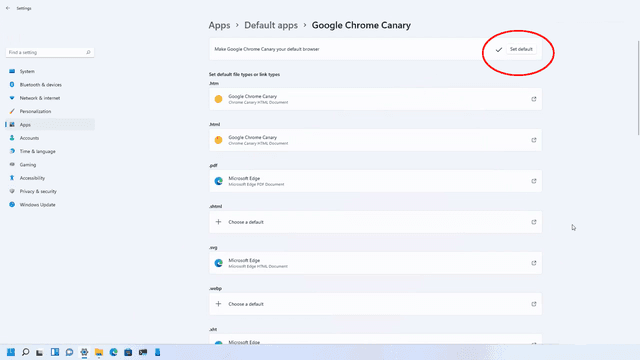640x360 pixels.
Task: Choose a default for .shtml
Action: point(376,222)
